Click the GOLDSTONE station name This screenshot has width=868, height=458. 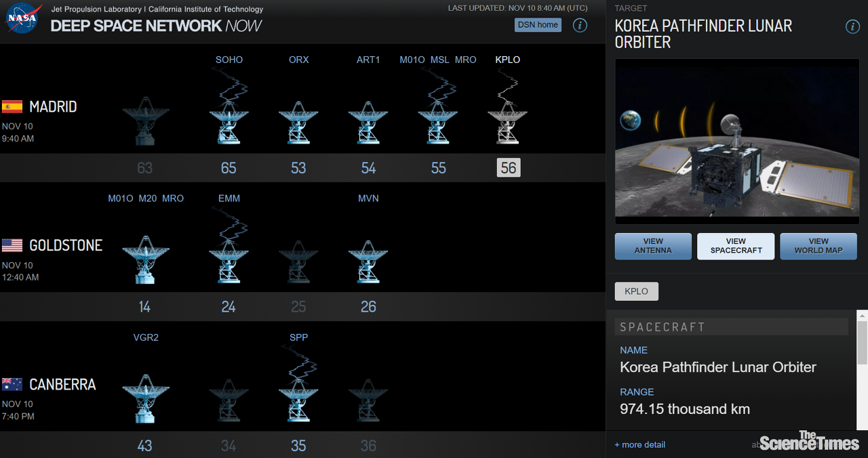coord(66,245)
